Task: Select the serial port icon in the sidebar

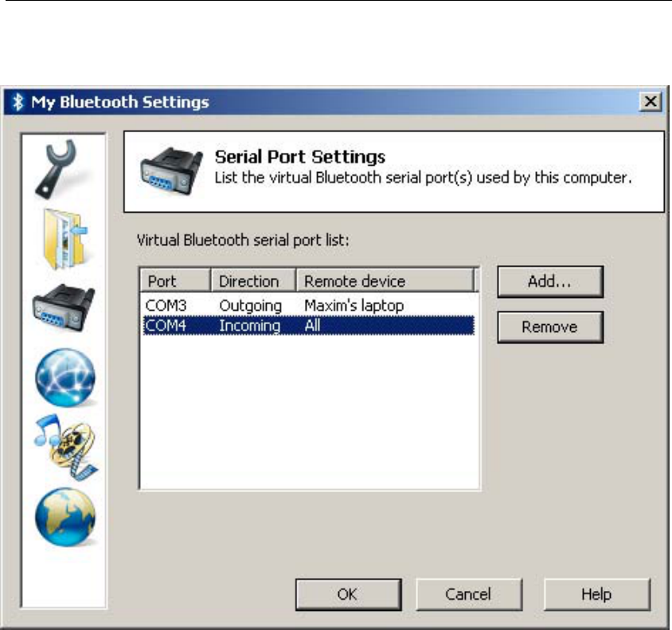Action: point(64,308)
